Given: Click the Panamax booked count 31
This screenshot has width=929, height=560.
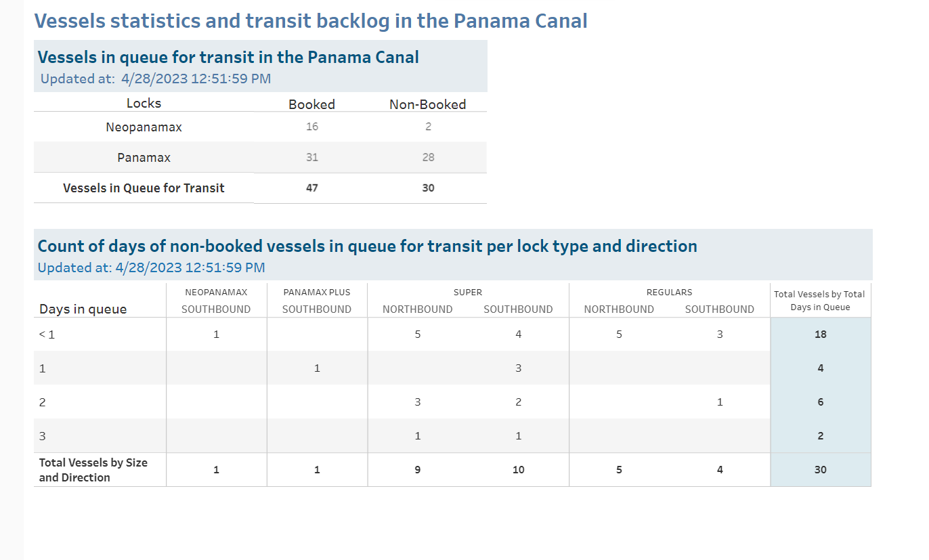Looking at the screenshot, I should tap(311, 157).
